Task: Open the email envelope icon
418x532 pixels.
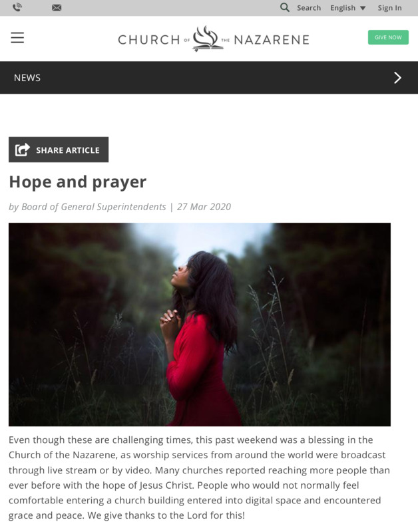Action: 57,8
